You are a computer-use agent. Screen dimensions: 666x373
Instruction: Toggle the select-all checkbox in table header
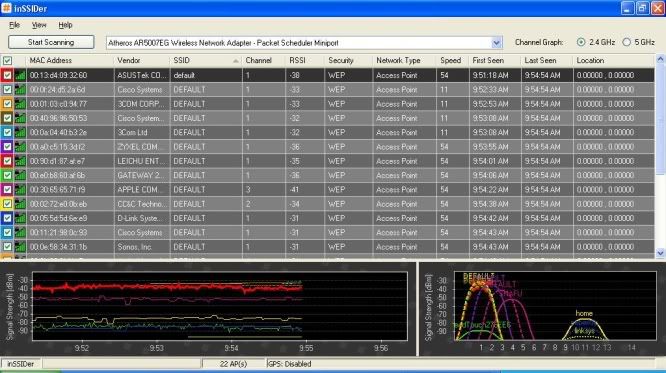[7, 61]
